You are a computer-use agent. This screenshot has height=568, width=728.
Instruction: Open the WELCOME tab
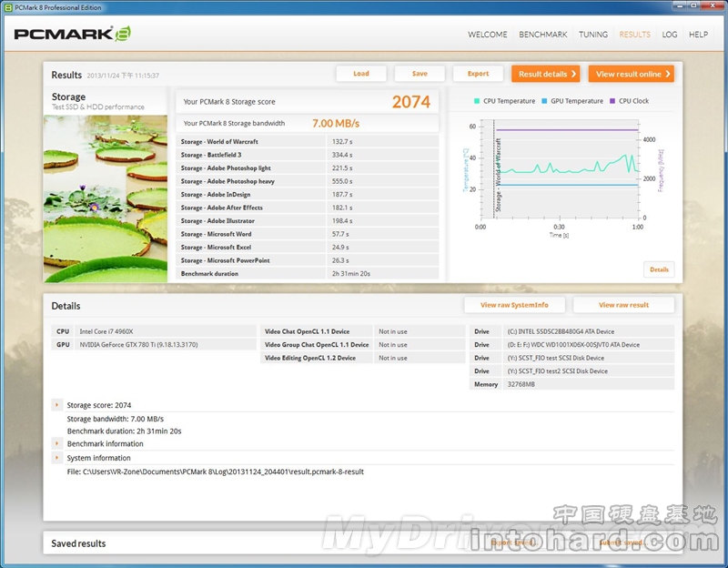click(487, 35)
